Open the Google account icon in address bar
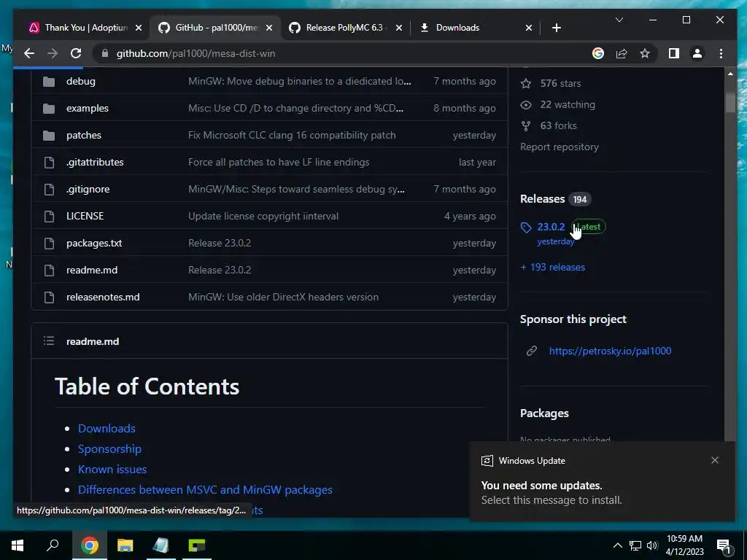 598,53
